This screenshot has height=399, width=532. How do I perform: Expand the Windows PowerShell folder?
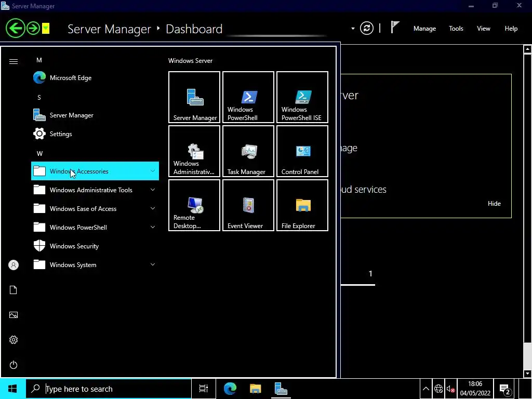point(95,228)
